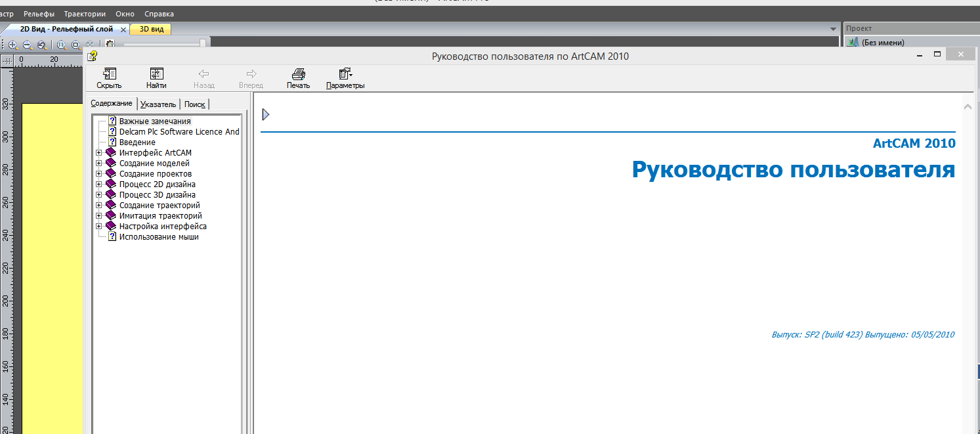This screenshot has height=434, width=980.
Task: Select the Создание моделей tree item
Action: (x=154, y=163)
